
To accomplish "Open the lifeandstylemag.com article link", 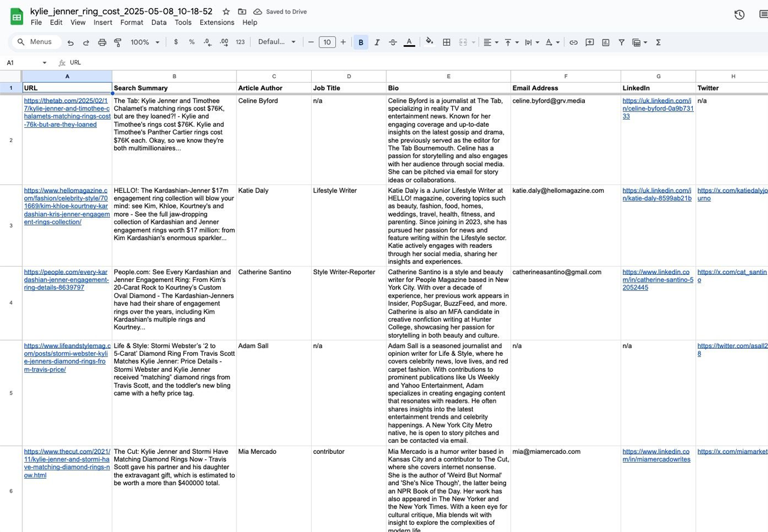I will (67, 358).
